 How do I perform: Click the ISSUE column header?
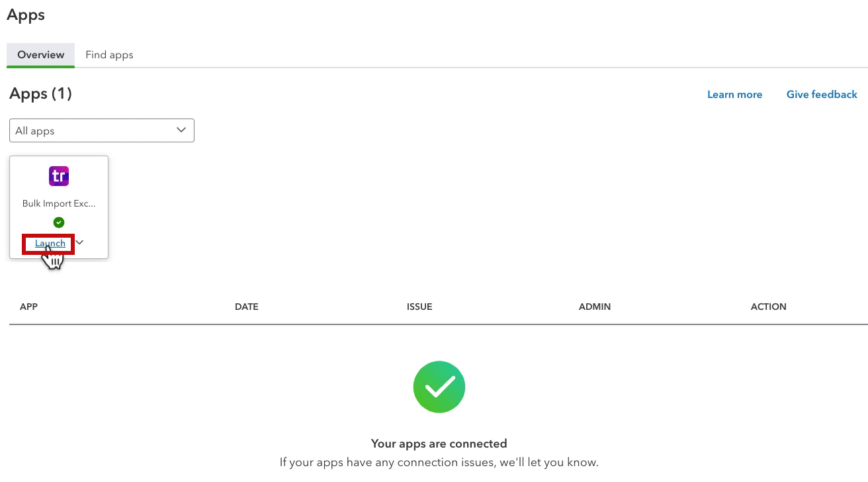coord(419,307)
